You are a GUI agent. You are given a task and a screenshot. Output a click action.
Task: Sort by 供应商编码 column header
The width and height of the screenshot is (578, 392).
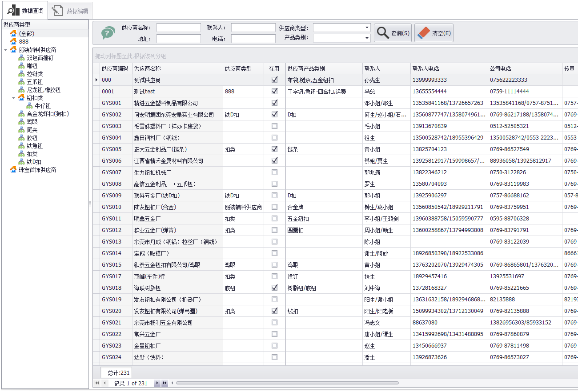[116, 68]
